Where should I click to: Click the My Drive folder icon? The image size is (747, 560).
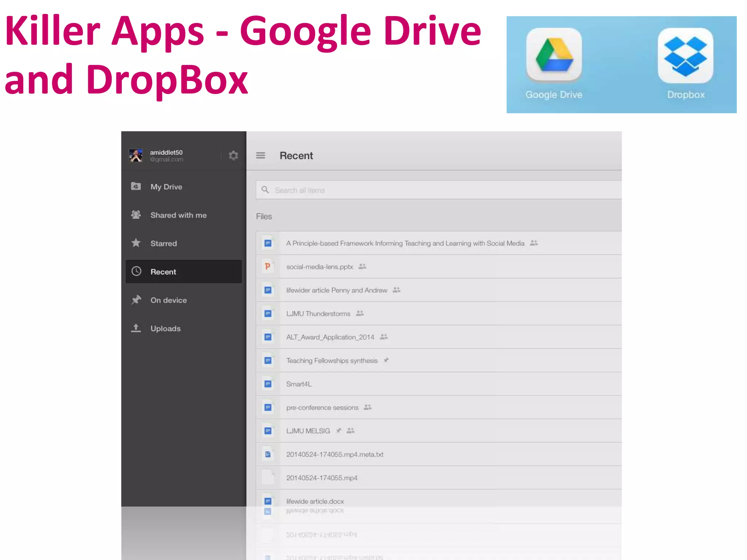pyautogui.click(x=136, y=186)
